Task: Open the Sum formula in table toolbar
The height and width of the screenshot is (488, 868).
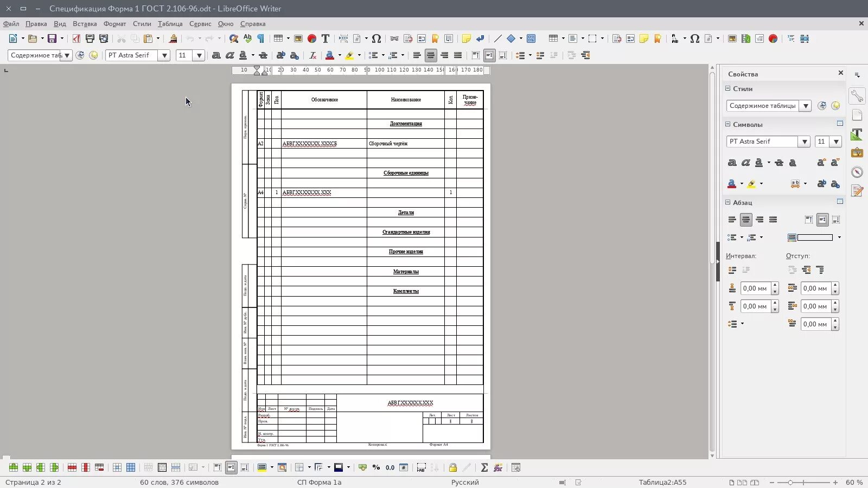Action: [x=484, y=467]
